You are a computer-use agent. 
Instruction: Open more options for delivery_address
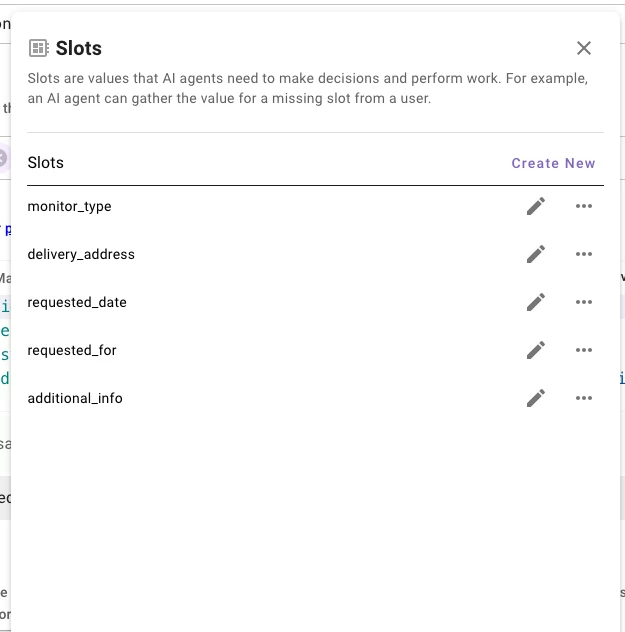584,254
